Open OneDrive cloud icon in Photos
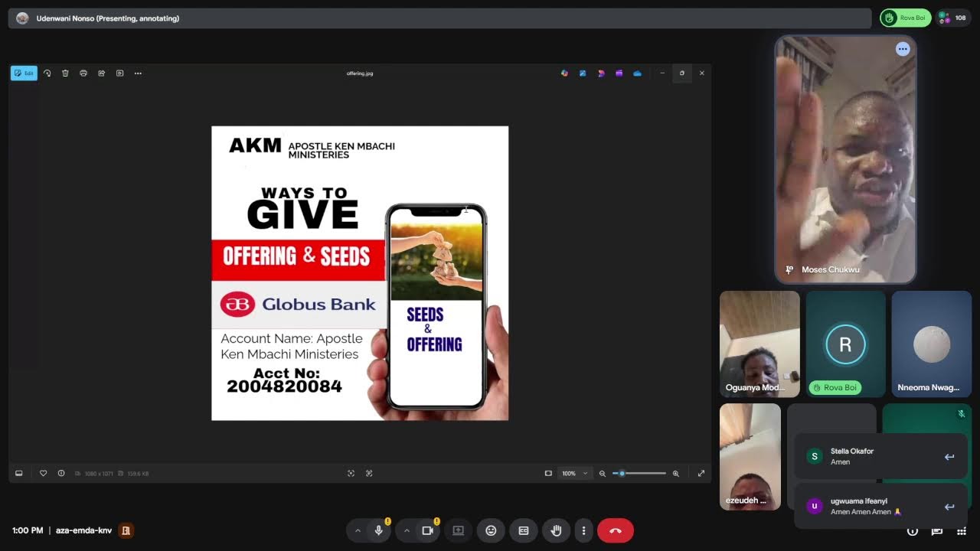Viewport: 980px width, 551px height. (x=637, y=73)
